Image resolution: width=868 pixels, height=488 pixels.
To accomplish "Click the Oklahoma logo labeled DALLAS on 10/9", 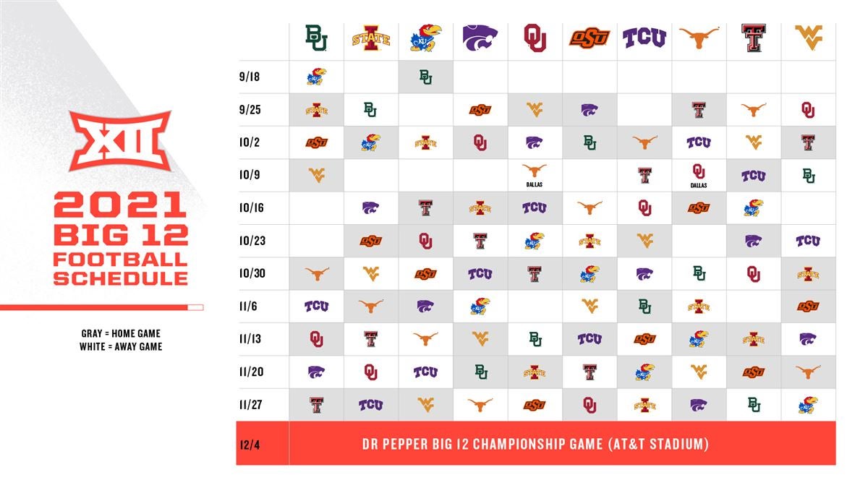I will (699, 176).
